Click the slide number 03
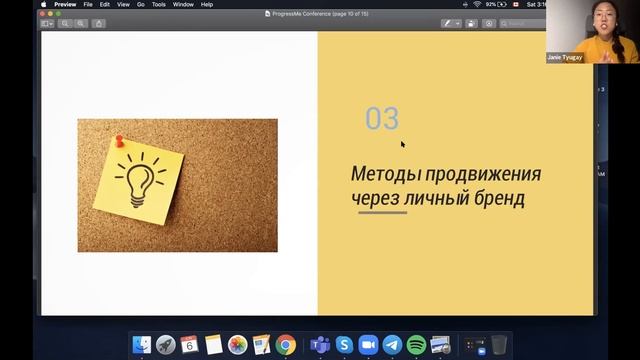This screenshot has width=640, height=360. [382, 118]
